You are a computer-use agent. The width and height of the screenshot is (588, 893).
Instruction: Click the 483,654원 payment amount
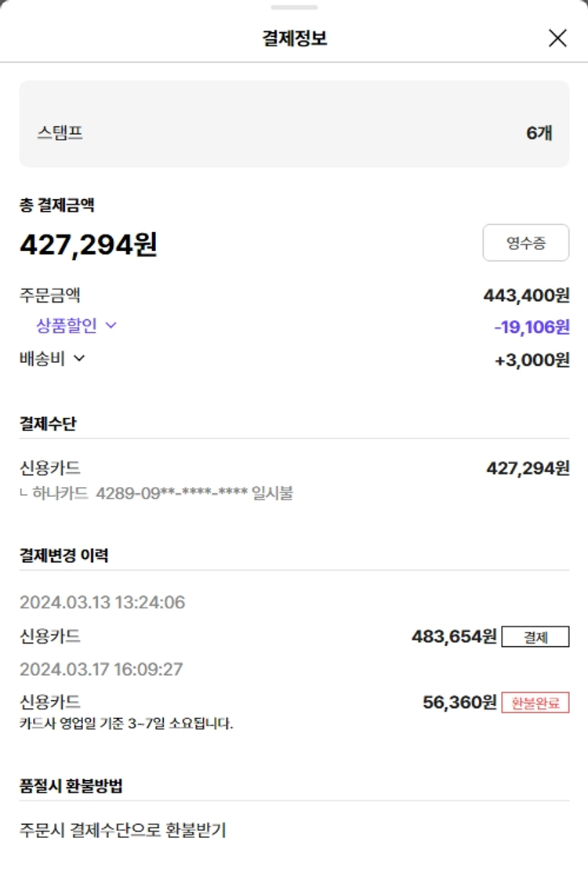tap(454, 637)
